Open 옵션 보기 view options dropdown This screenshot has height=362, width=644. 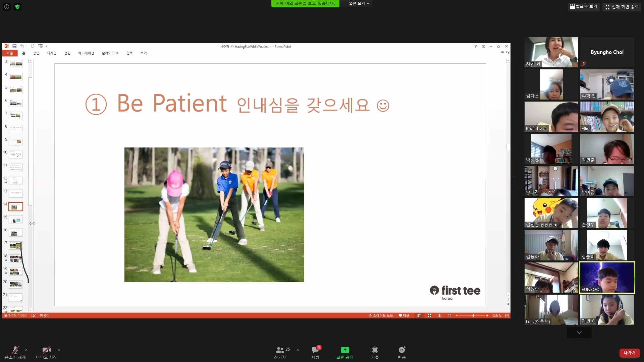[359, 4]
